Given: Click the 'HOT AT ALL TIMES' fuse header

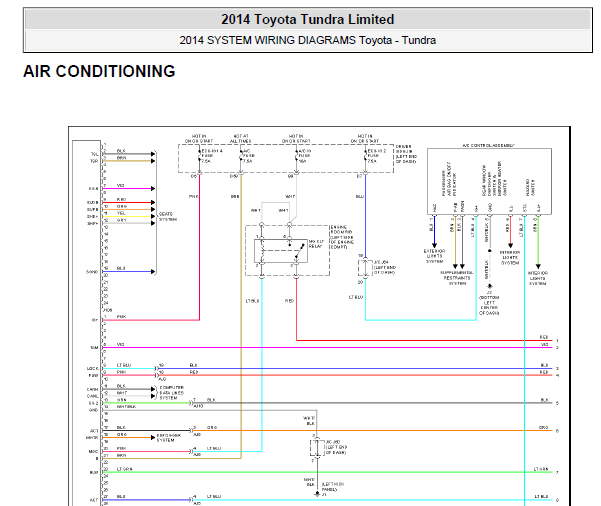Looking at the screenshot, I should (240, 139).
